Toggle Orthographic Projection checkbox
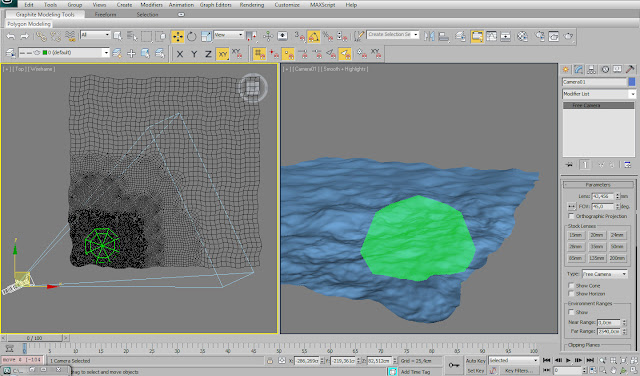 [x=571, y=216]
